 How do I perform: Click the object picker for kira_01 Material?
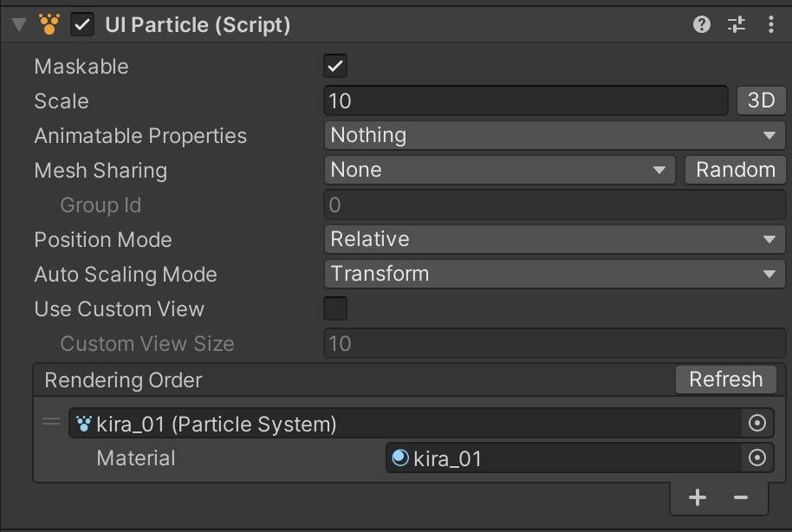pos(757,458)
